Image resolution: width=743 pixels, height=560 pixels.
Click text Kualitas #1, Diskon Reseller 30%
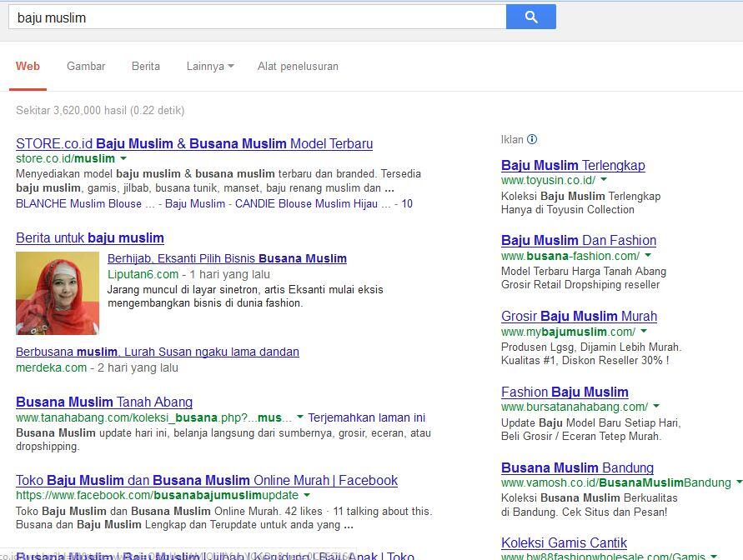pos(585,360)
